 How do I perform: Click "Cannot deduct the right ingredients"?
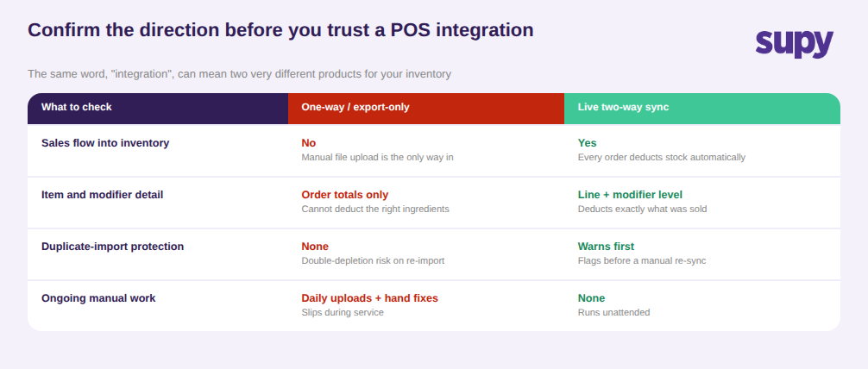(x=375, y=210)
